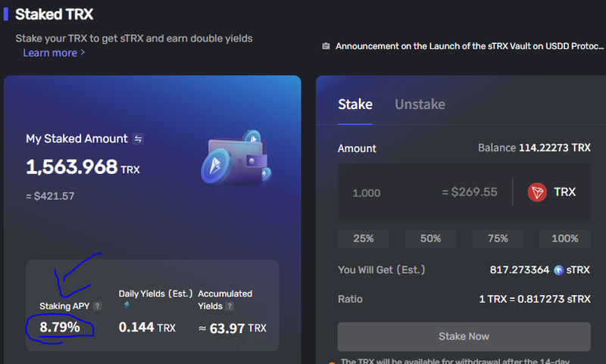The image size is (606, 364).
Task: Choose the 100% amount option
Action: [x=565, y=238]
